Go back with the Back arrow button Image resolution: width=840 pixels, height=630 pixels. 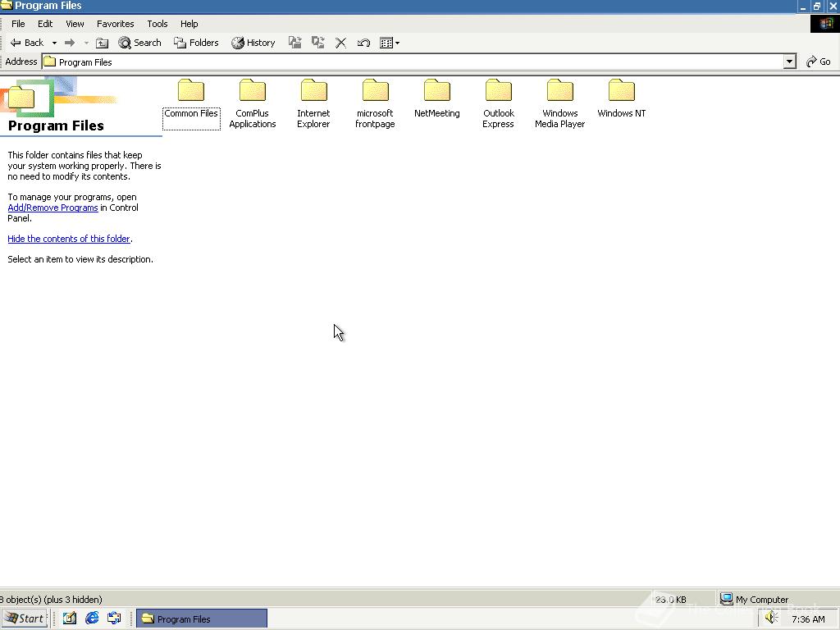click(x=27, y=43)
